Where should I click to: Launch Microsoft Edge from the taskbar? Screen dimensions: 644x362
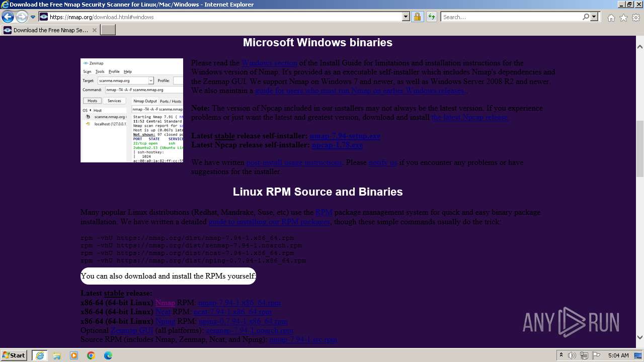108,355
